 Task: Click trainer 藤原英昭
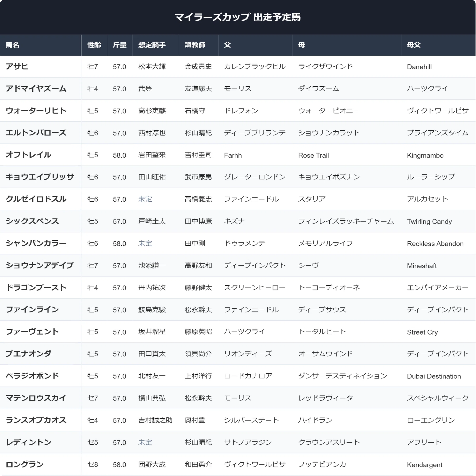tap(198, 332)
